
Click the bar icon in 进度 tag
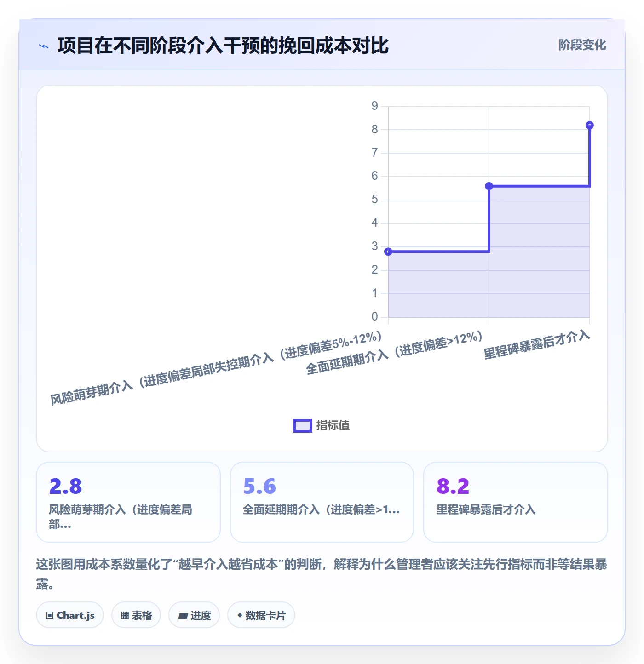[x=183, y=616]
